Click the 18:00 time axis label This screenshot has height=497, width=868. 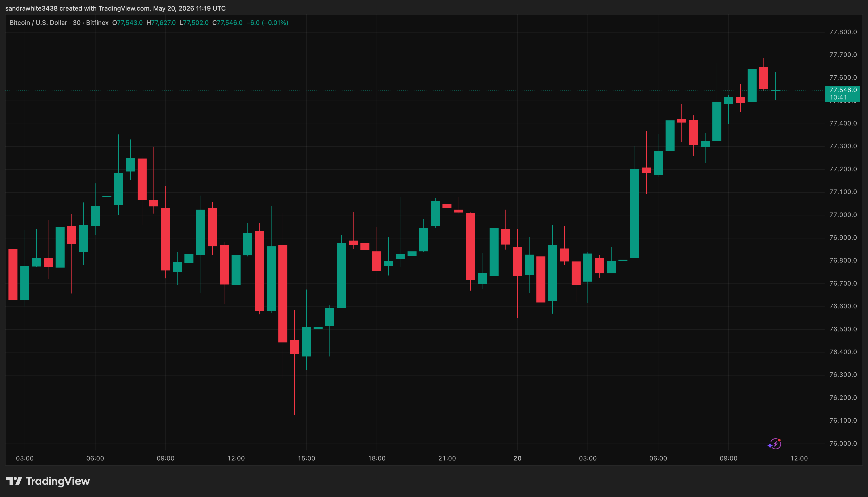pos(377,458)
